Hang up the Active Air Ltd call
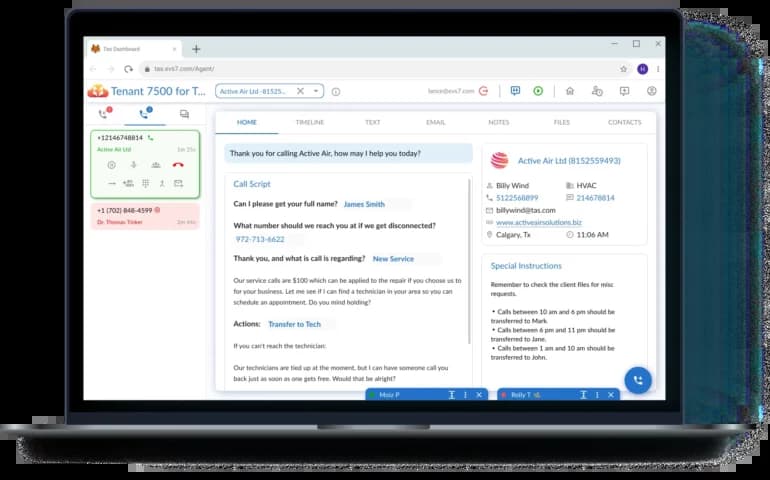This screenshot has height=480, width=770. click(178, 165)
